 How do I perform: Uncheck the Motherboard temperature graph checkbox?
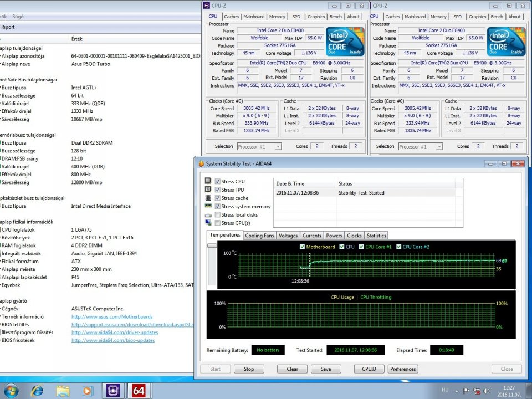(302, 247)
